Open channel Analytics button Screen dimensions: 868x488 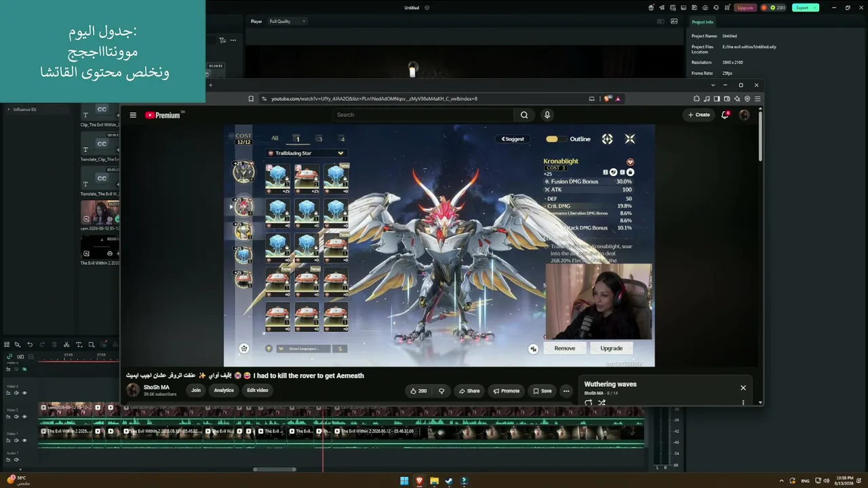click(224, 390)
